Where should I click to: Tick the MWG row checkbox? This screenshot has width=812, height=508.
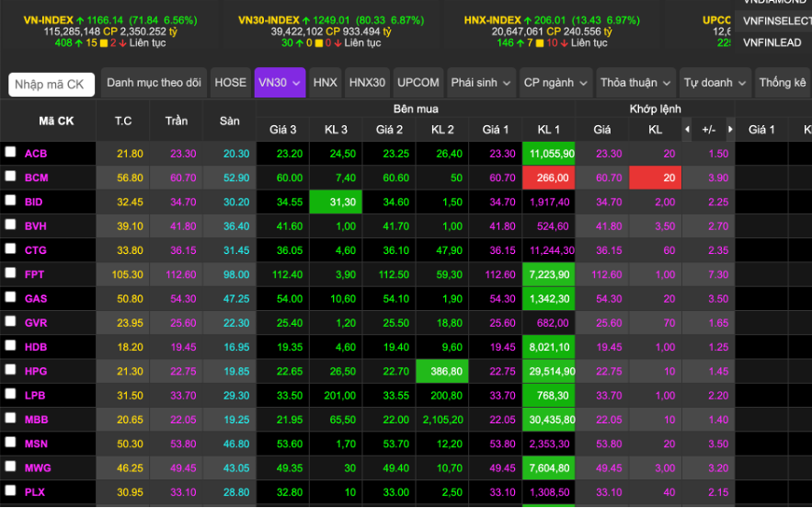point(10,467)
